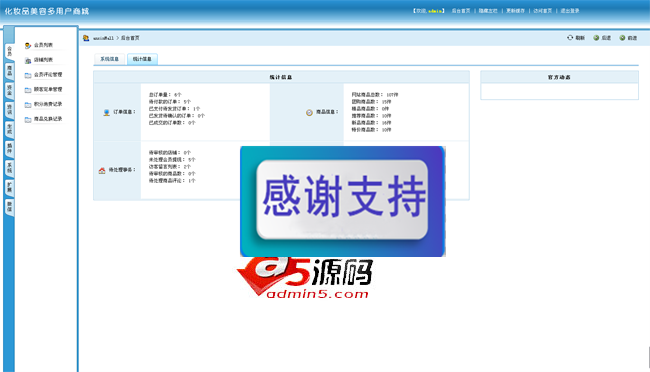Select the 系统 vertical side tab
Screen dimensions: 650x372
pyautogui.click(x=10, y=168)
